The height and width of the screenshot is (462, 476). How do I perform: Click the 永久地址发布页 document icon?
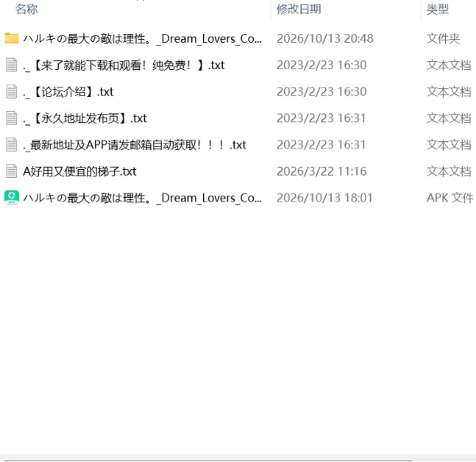coord(11,118)
